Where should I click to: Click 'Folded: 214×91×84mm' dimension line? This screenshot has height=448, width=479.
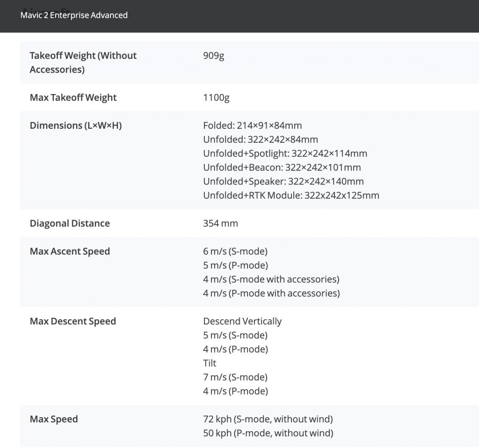(x=252, y=125)
